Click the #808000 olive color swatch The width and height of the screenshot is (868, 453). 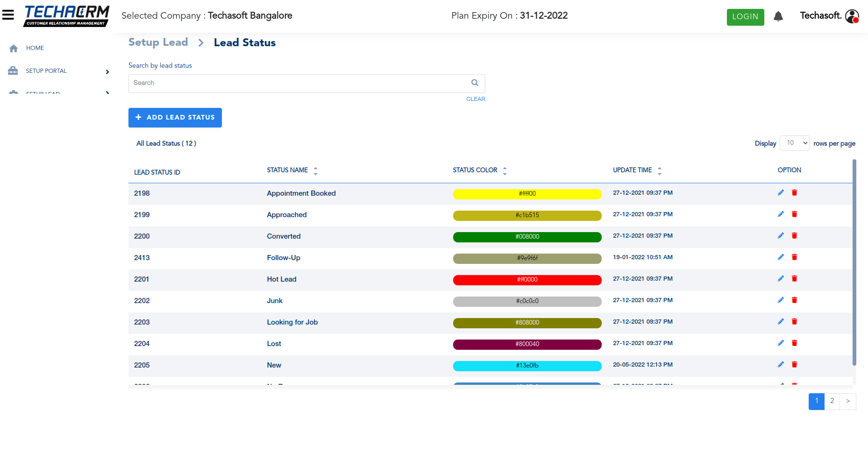coord(527,323)
